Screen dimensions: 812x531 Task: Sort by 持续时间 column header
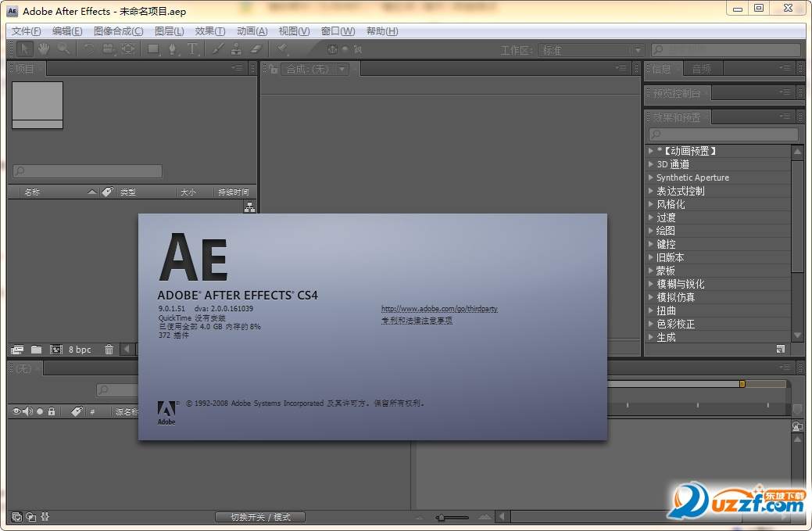coord(234,192)
